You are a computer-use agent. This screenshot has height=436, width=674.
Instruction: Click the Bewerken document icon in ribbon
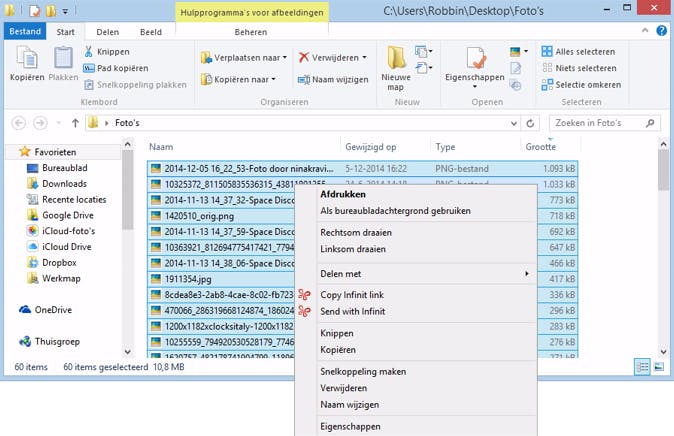(x=516, y=68)
